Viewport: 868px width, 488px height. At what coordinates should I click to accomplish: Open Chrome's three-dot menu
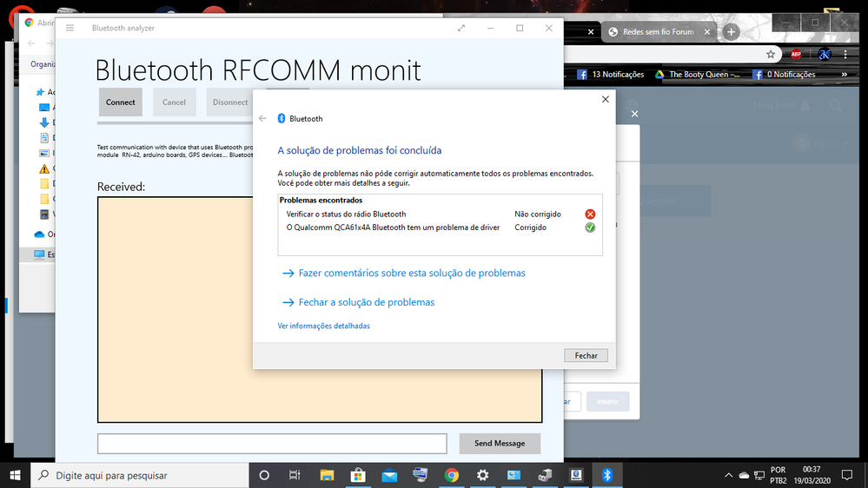(x=845, y=54)
